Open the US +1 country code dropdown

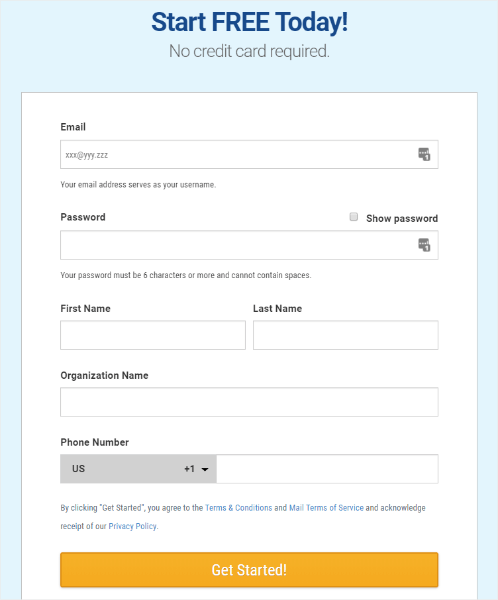[138, 469]
